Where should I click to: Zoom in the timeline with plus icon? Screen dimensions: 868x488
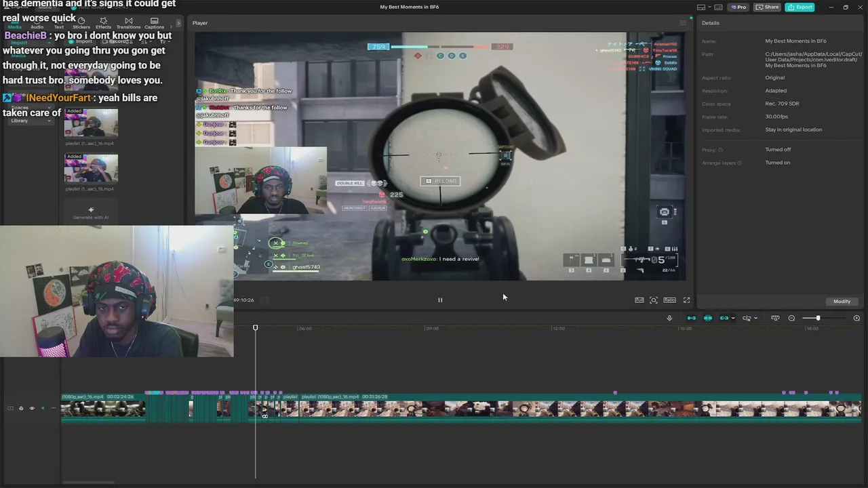pos(856,318)
